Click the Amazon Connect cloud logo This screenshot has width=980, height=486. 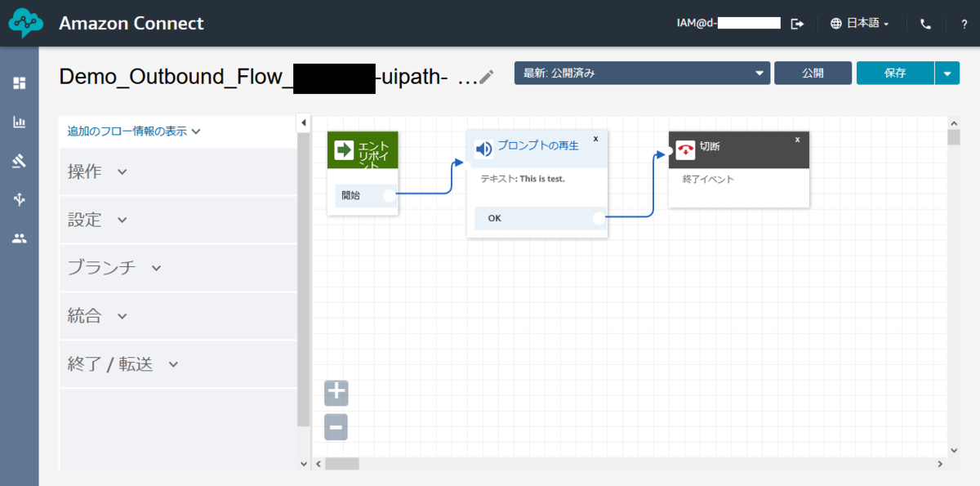pyautogui.click(x=25, y=24)
